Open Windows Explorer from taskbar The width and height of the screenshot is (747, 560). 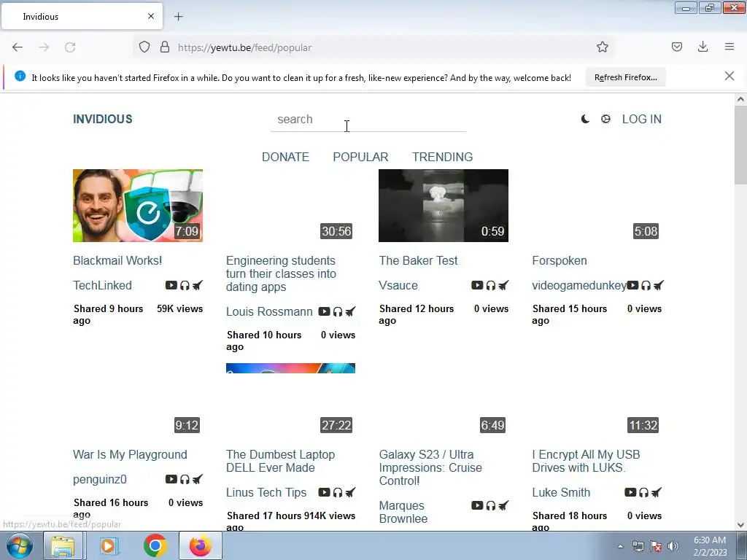click(x=63, y=545)
